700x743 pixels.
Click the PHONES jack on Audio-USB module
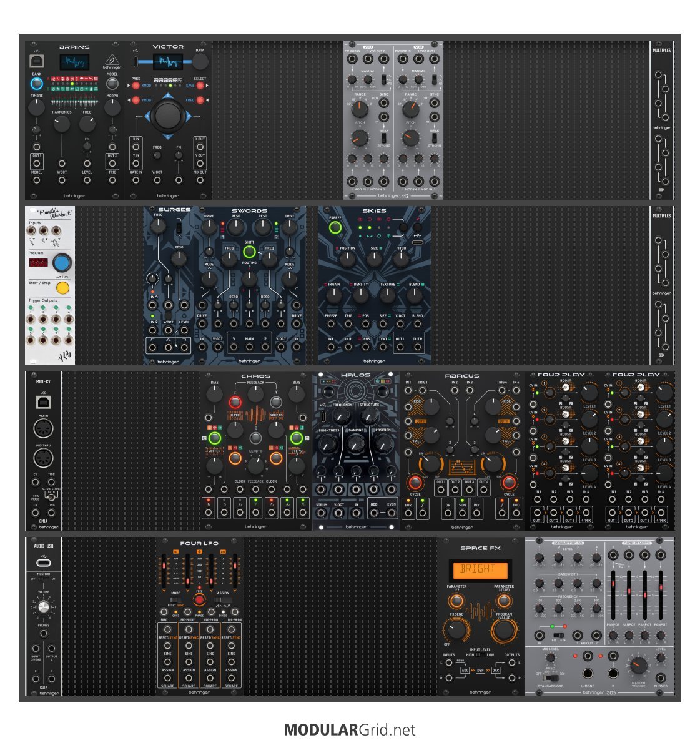(44, 634)
